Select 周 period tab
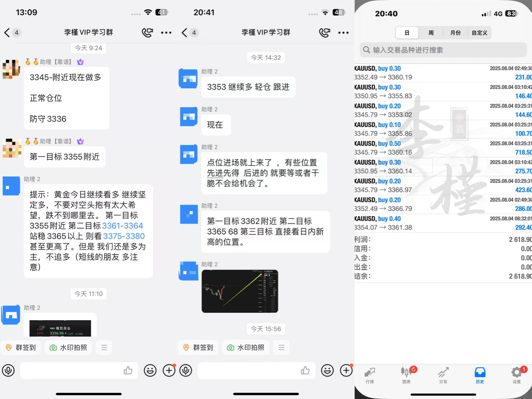Screen dimensions: 532x399 click(x=431, y=33)
